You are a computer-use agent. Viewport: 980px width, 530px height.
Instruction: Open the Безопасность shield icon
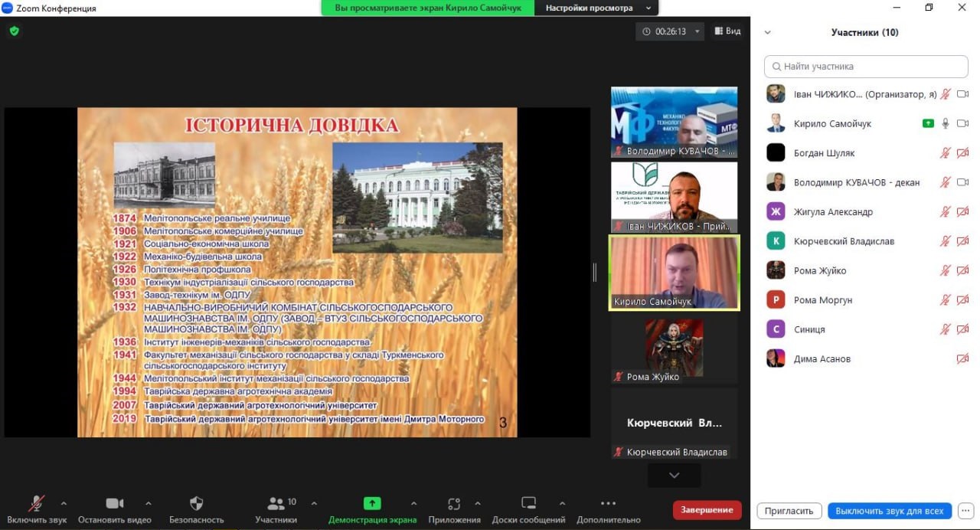tap(196, 503)
